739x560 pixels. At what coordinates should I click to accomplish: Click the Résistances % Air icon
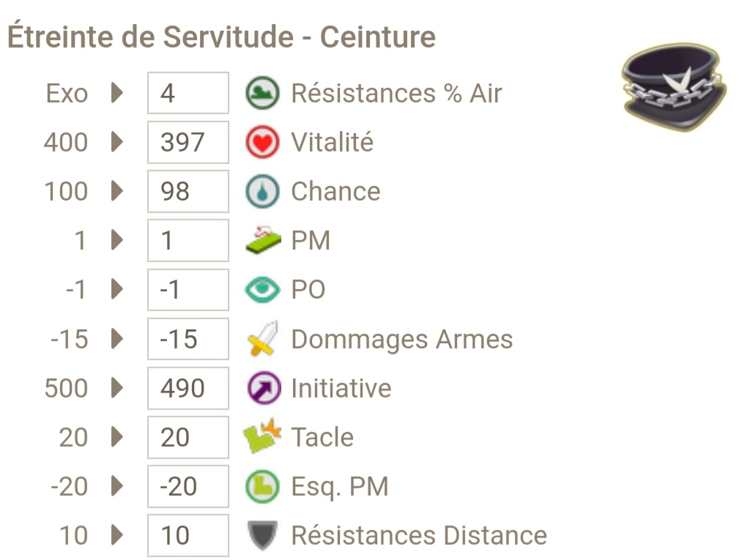(x=262, y=93)
